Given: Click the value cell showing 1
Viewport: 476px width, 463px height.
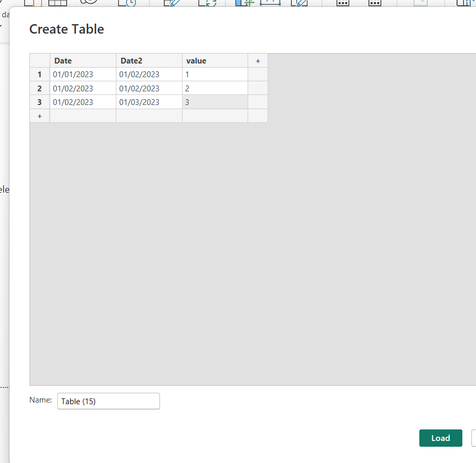Looking at the screenshot, I should point(215,75).
